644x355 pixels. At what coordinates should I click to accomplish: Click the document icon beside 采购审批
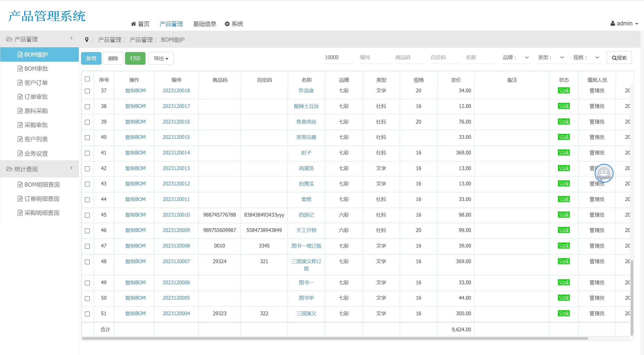[20, 125]
